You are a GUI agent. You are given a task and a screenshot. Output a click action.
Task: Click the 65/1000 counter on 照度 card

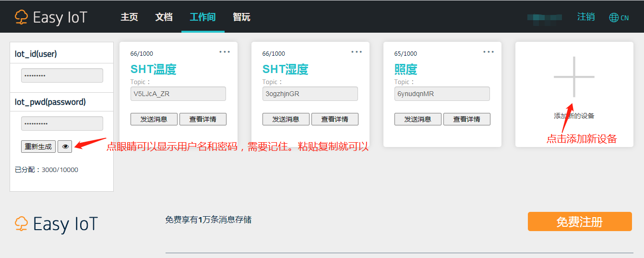pos(405,53)
